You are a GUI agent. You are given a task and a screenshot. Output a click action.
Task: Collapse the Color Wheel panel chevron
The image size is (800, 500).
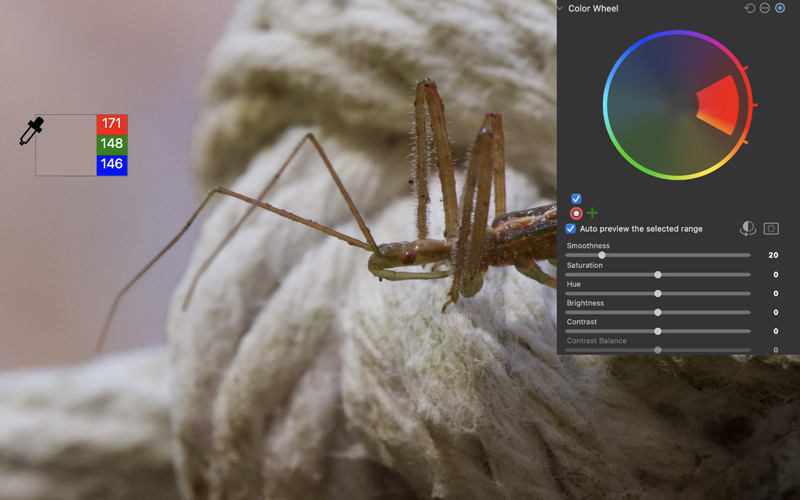tap(561, 8)
